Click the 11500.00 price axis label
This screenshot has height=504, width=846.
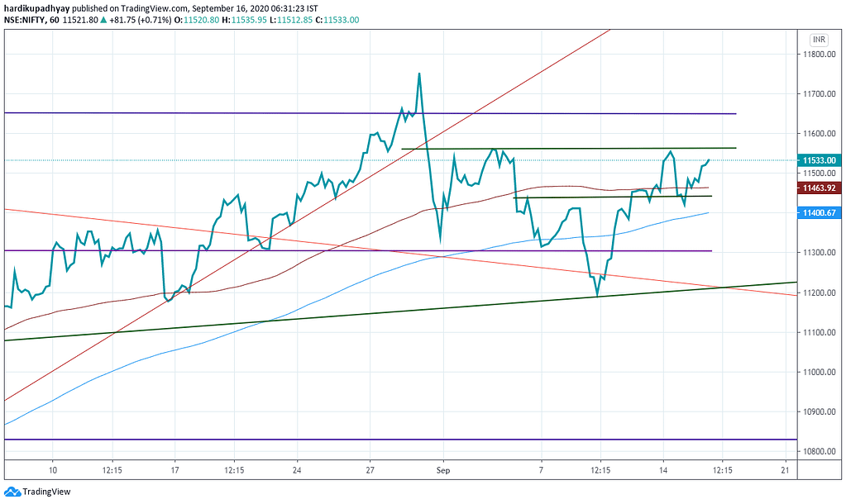click(x=819, y=173)
